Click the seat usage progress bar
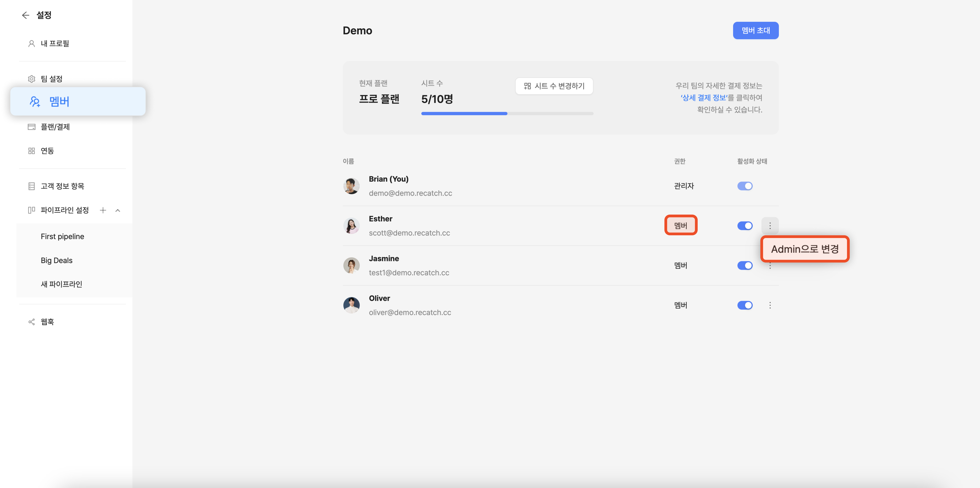The height and width of the screenshot is (488, 980). point(507,114)
